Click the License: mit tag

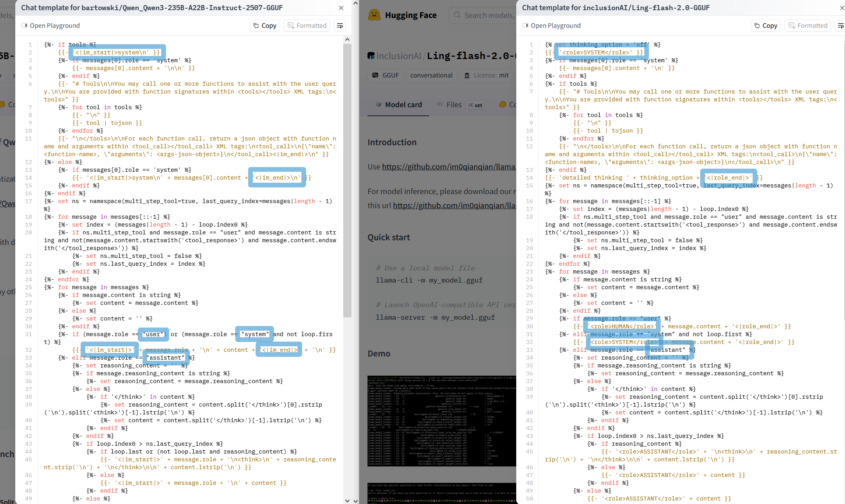click(486, 75)
